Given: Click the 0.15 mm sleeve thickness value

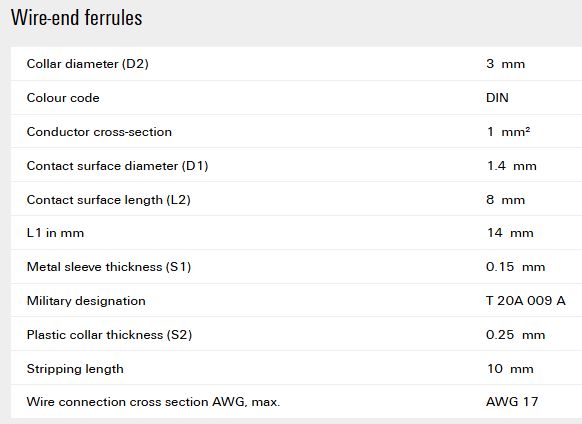Looking at the screenshot, I should (x=516, y=267).
